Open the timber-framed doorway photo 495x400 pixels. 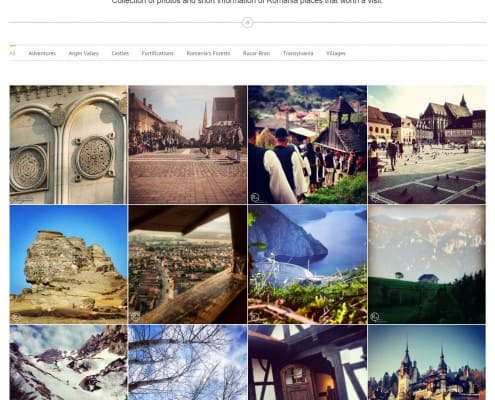coord(307,363)
